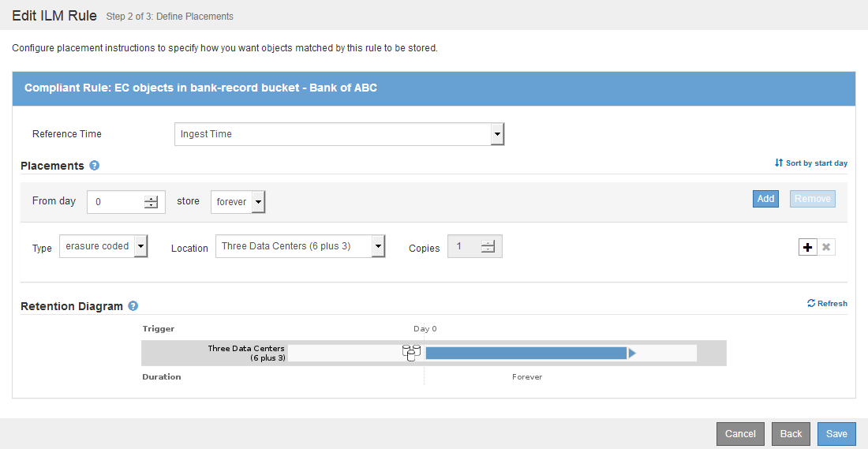This screenshot has height=449, width=868.
Task: Click the Sort by start day icon
Action: tap(779, 163)
